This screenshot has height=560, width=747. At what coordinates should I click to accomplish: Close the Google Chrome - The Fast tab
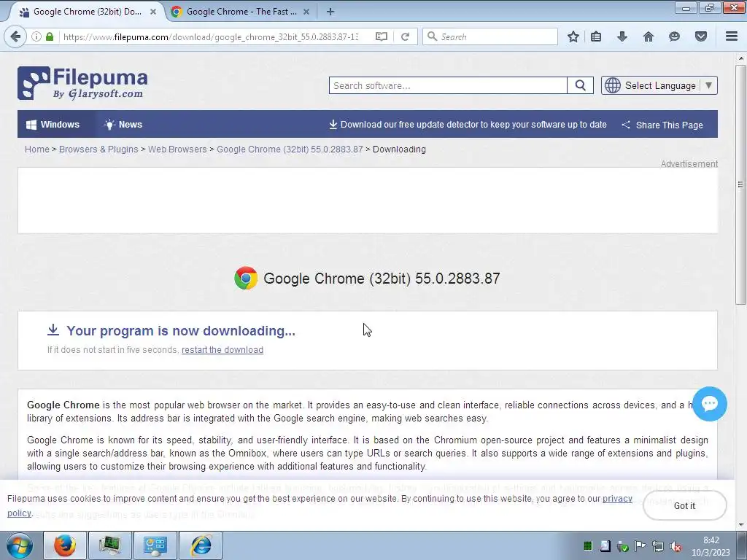click(x=306, y=12)
